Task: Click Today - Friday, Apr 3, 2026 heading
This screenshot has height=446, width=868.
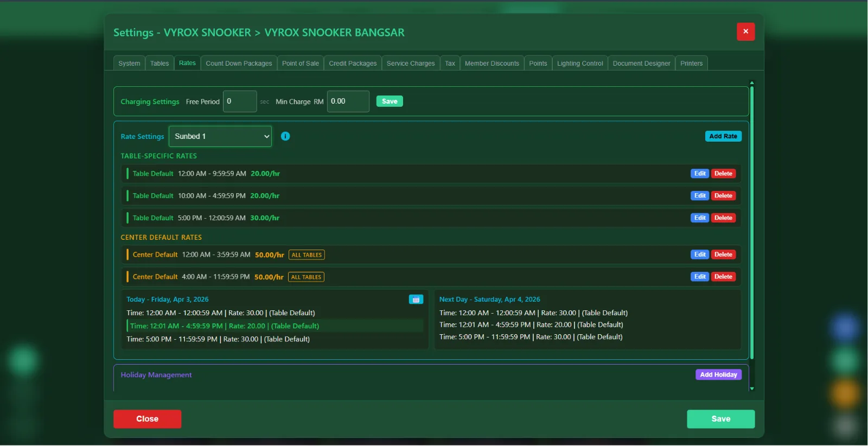Action: tap(168, 300)
